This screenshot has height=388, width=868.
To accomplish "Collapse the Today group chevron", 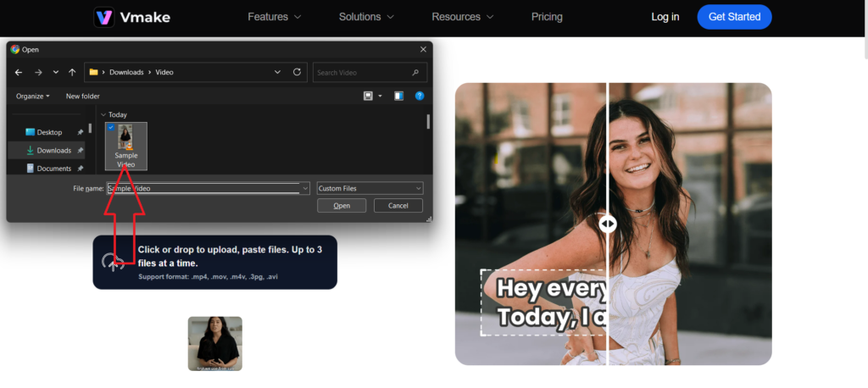I will 103,114.
